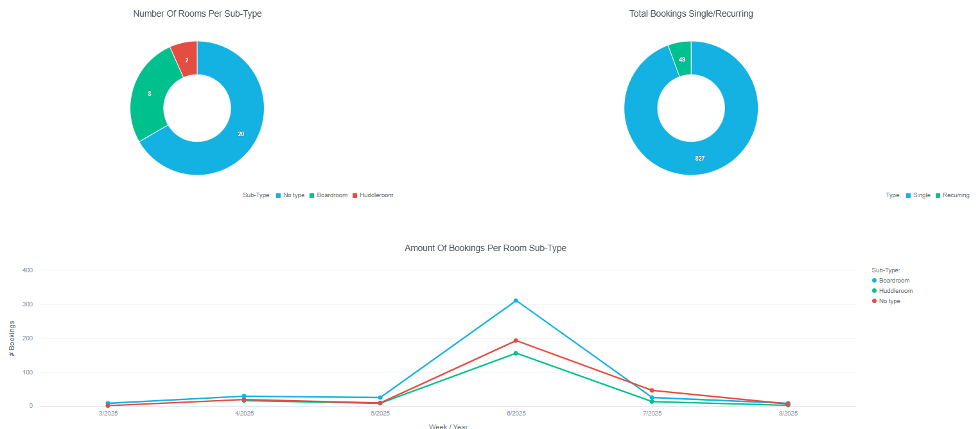
Task: Toggle Single in the bookings type legend
Action: pos(921,195)
